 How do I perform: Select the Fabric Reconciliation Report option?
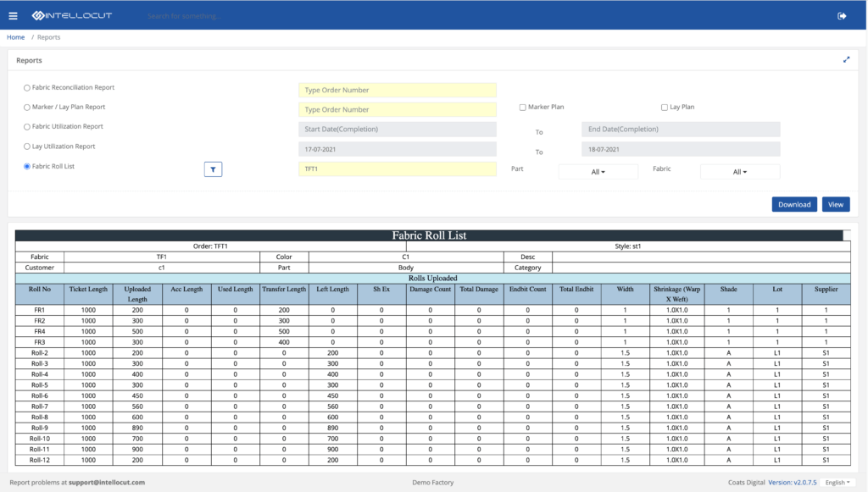26,87
